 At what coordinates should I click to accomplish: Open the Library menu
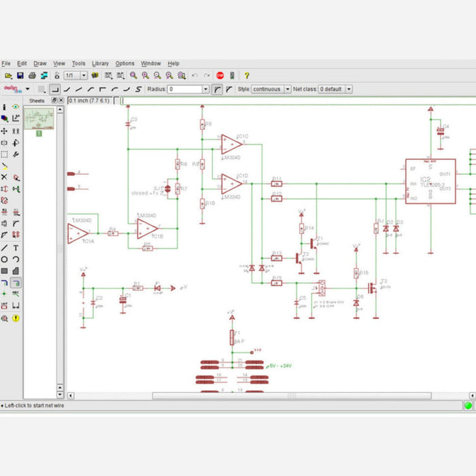click(x=100, y=63)
